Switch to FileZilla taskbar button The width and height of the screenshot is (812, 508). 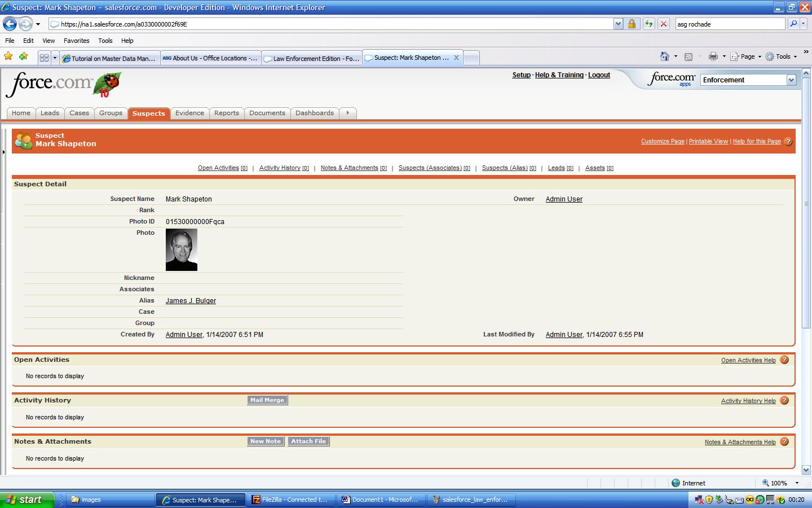[290, 500]
